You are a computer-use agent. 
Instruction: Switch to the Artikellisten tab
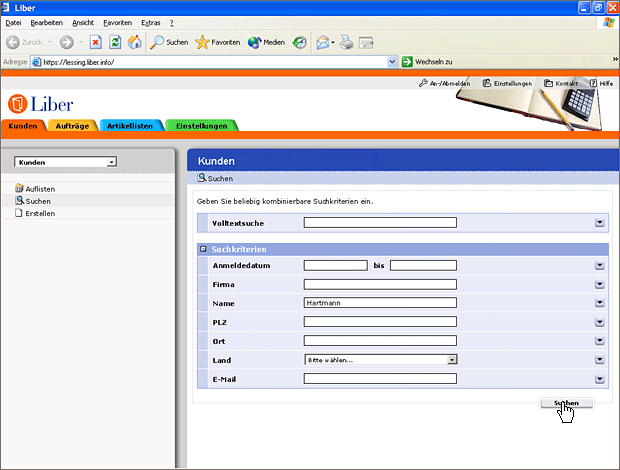pyautogui.click(x=130, y=126)
